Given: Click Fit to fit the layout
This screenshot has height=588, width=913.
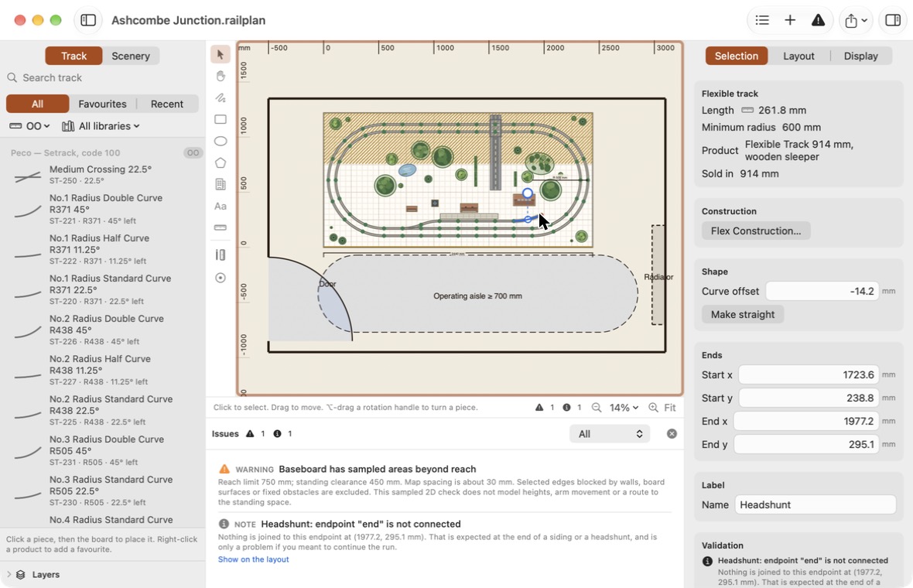Looking at the screenshot, I should (x=669, y=408).
